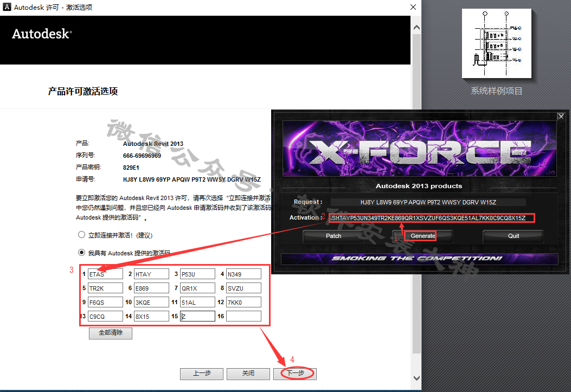Go back with the 上一步 button
This screenshot has width=571, height=392.
click(202, 374)
